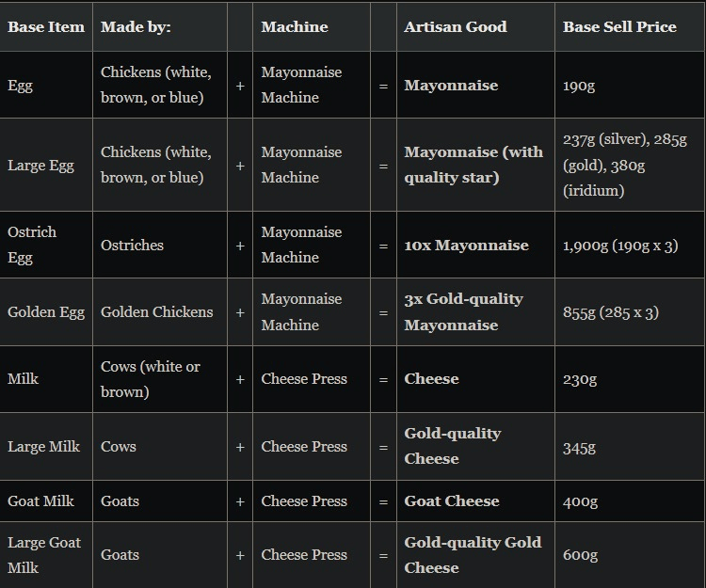The width and height of the screenshot is (706, 588).
Task: Click Mayonnaise (with quality star) text
Action: pyautogui.click(x=473, y=165)
